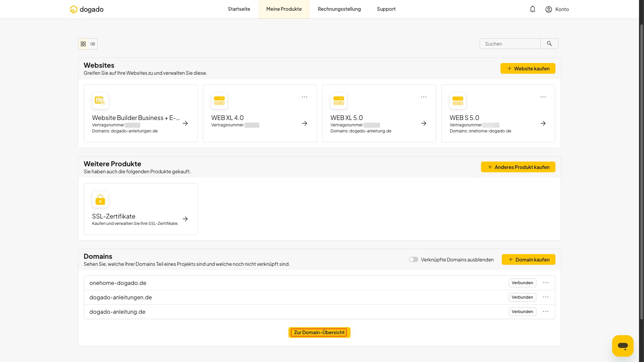This screenshot has height=362, width=644.
Task: Click the Website Builder Business + E-… title
Action: pyautogui.click(x=136, y=118)
